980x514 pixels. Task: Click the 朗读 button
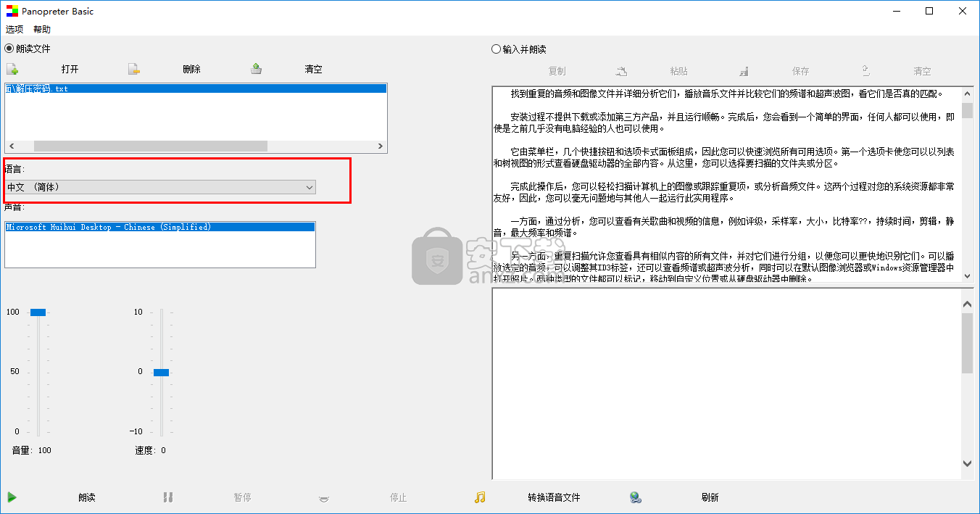point(87,497)
